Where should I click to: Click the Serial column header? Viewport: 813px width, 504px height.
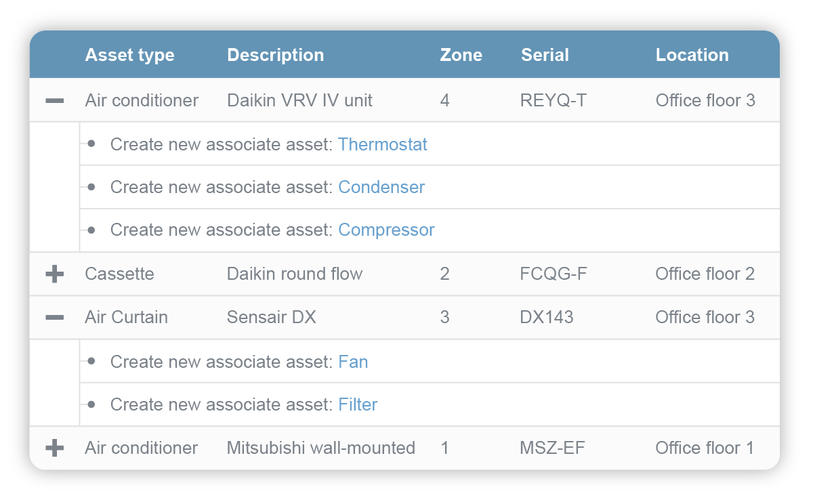click(x=545, y=55)
